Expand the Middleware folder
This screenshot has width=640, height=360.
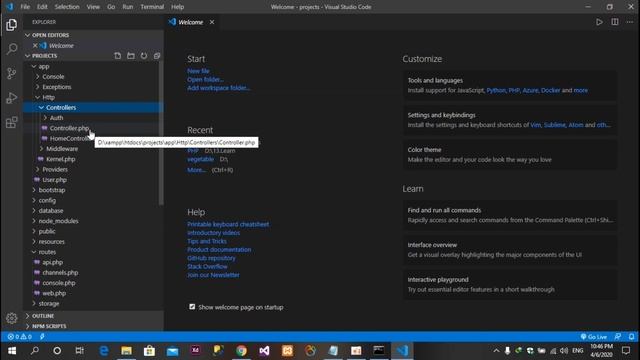tap(41, 149)
